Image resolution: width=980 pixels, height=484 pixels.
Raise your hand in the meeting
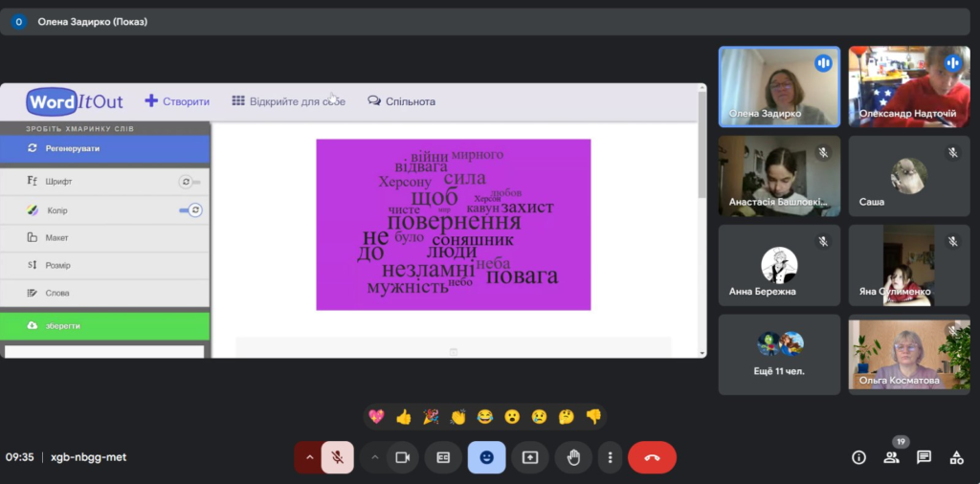click(573, 457)
